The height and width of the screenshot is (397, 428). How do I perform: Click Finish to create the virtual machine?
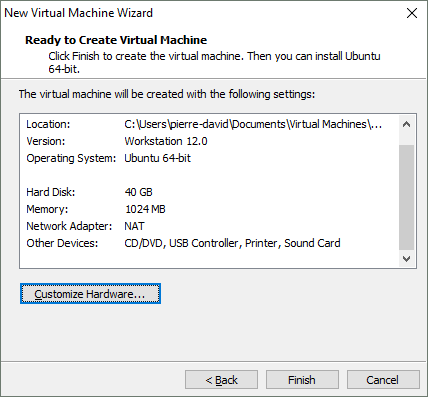click(302, 380)
